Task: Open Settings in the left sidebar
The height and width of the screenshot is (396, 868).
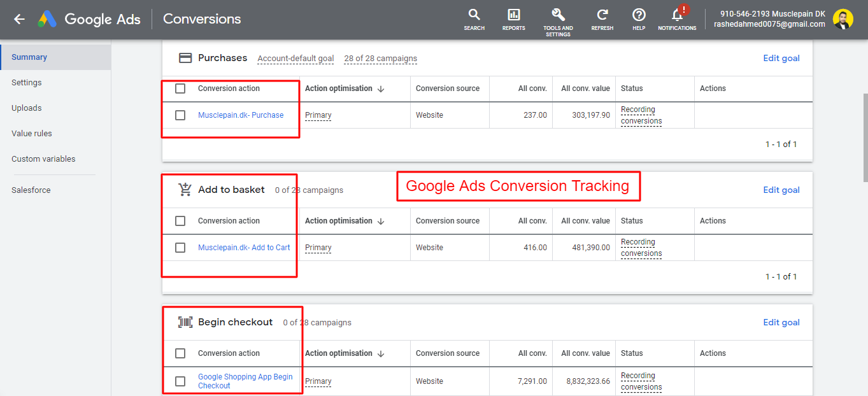Action: (27, 83)
